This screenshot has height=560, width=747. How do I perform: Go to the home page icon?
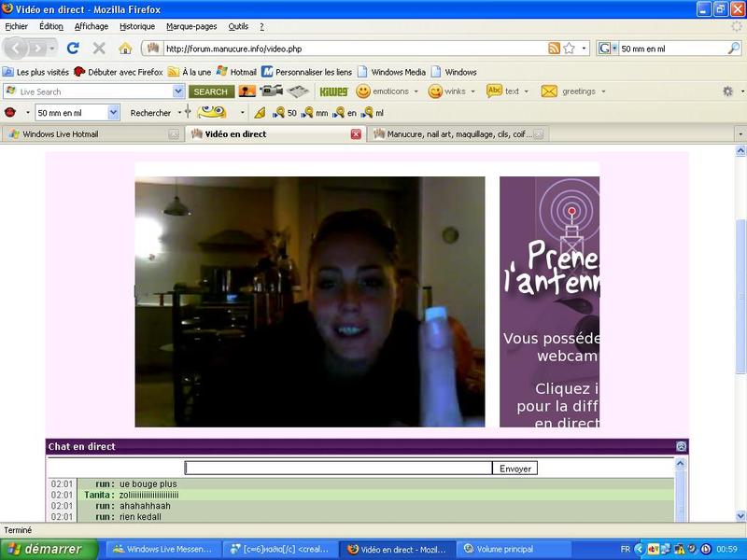coord(125,48)
